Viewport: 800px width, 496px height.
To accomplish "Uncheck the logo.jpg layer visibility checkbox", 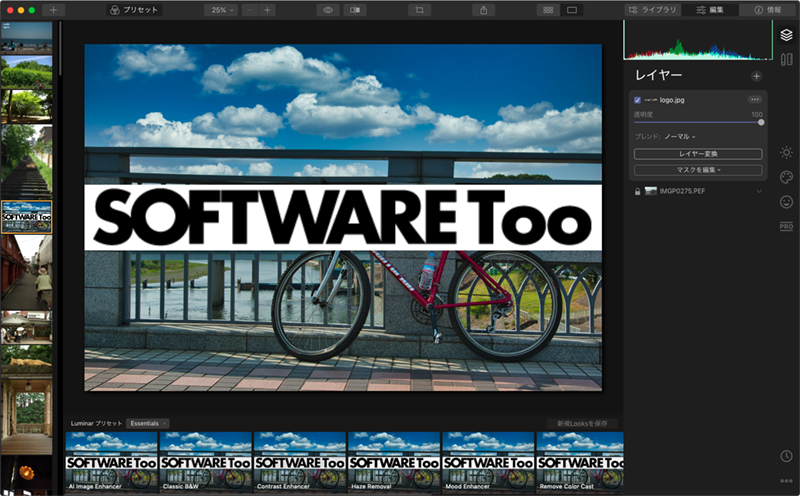I will 637,100.
